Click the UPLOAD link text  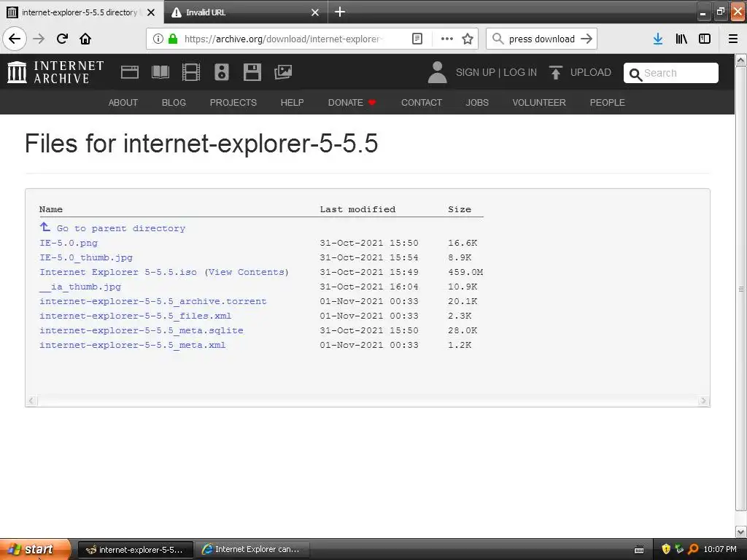[x=591, y=72]
